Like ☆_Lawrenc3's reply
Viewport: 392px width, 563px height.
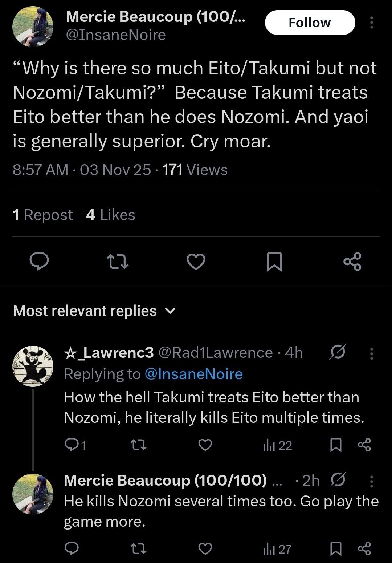(x=205, y=445)
